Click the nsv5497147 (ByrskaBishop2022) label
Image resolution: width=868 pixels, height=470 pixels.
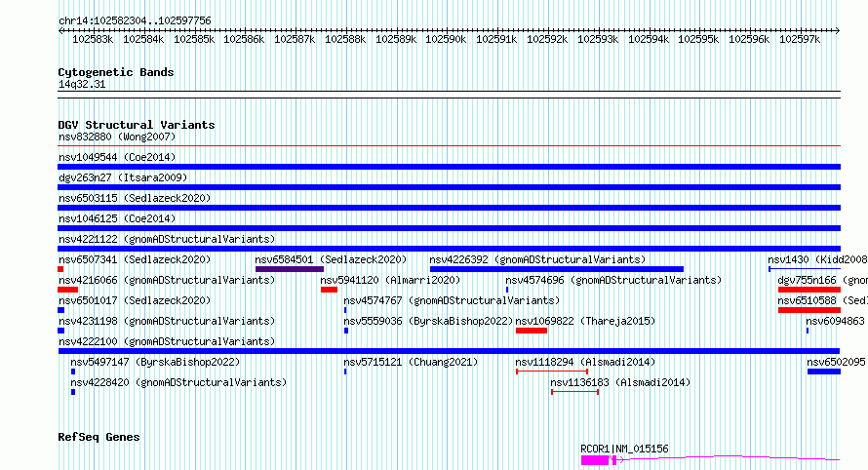pos(155,362)
